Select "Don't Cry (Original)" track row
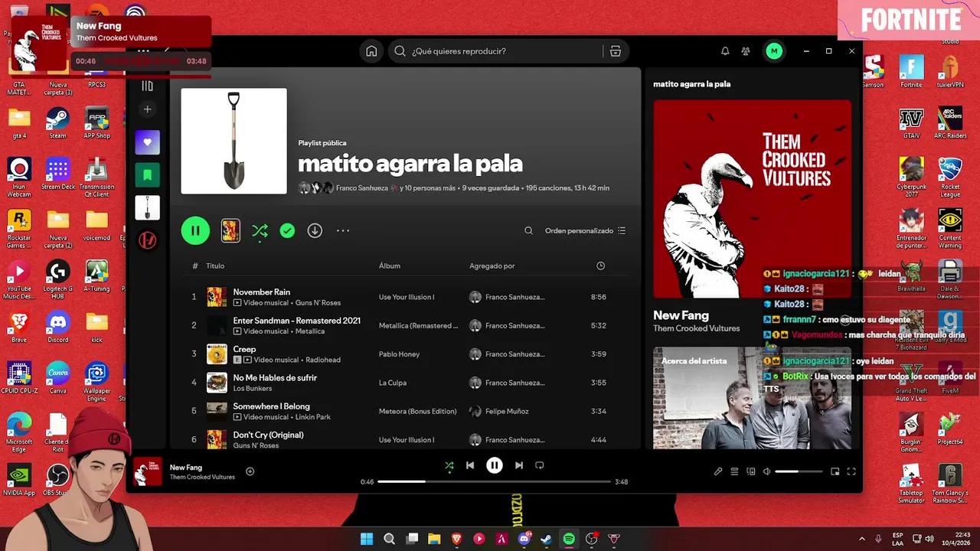 click(406, 440)
